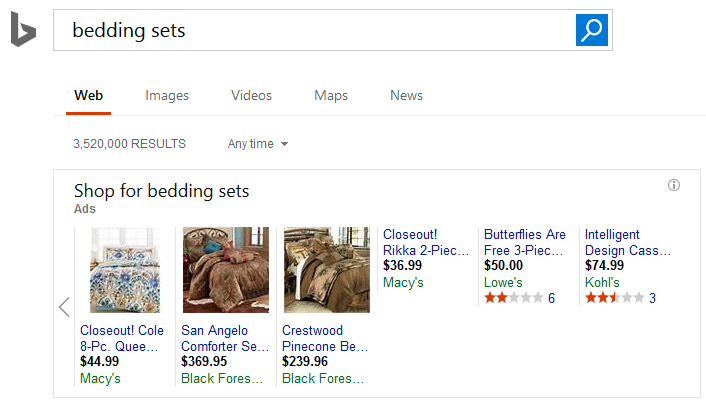Click the Kohl's star rating
706x403 pixels.
(x=614, y=298)
